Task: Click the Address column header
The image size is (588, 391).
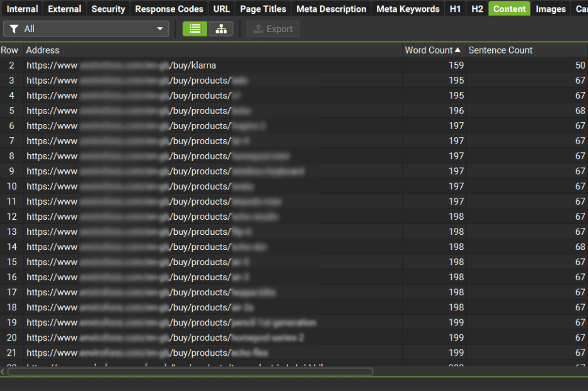Action: [x=44, y=50]
